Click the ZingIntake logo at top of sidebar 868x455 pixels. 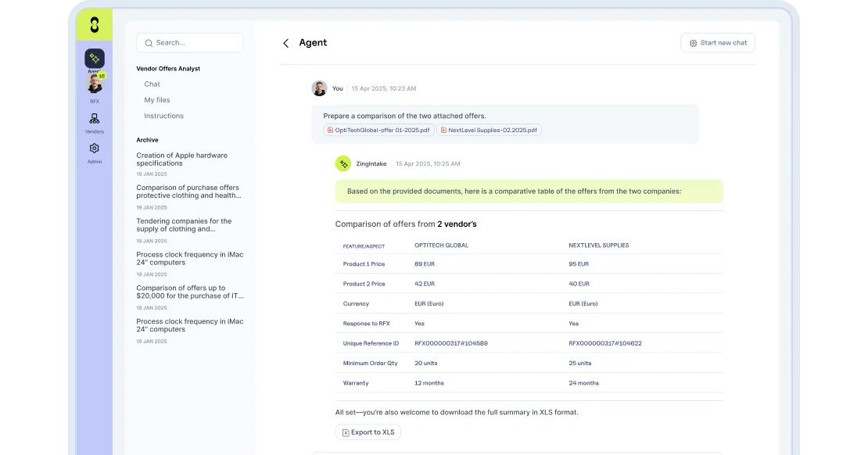tap(95, 25)
